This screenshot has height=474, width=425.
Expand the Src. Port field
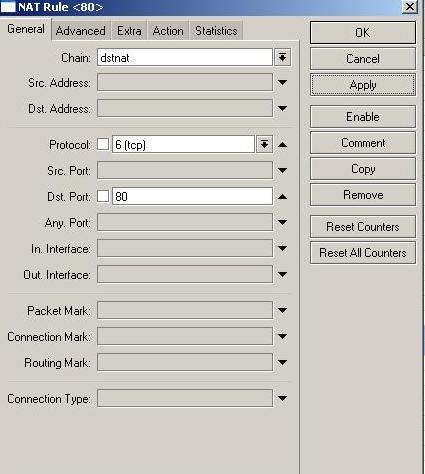(x=282, y=170)
